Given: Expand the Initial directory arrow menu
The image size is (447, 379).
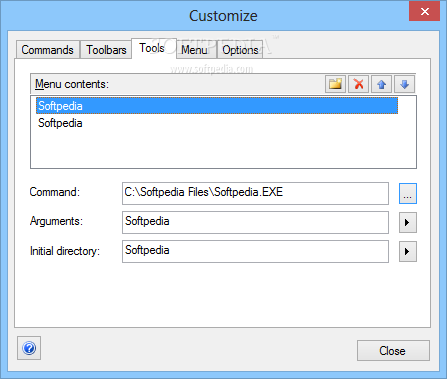Looking at the screenshot, I should click(x=408, y=251).
